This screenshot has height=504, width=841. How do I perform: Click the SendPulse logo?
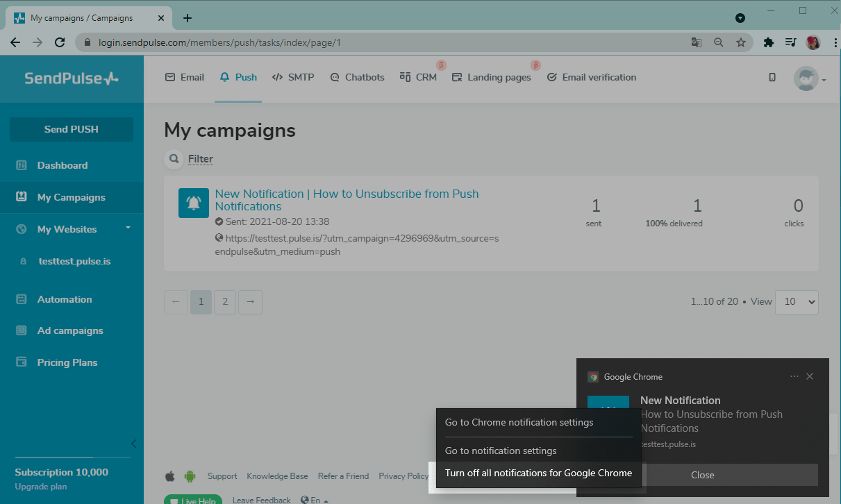coord(72,78)
